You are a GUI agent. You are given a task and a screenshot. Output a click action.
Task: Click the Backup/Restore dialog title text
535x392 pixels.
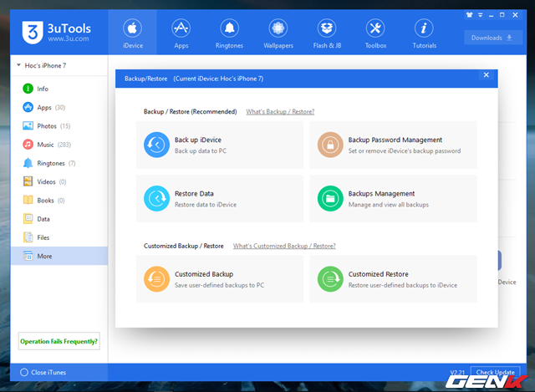click(194, 79)
